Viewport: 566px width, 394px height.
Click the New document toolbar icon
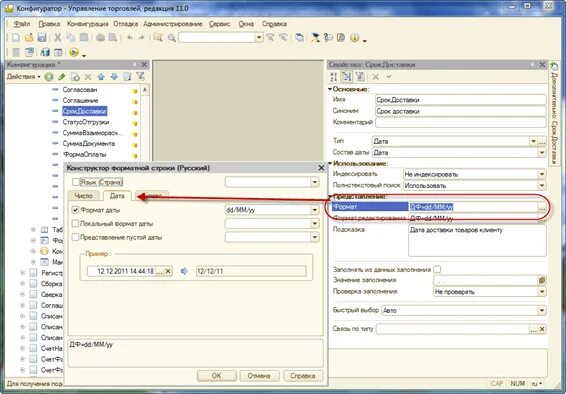pyautogui.click(x=16, y=38)
